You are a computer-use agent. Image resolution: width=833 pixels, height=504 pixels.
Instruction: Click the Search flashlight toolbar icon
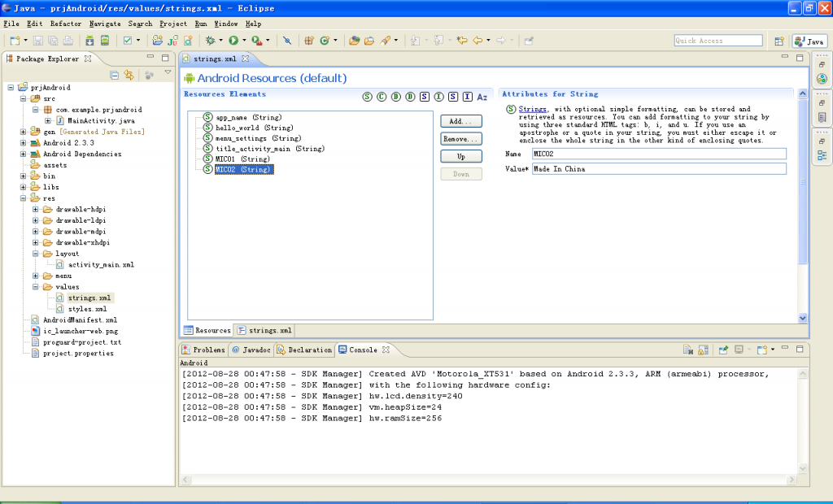pyautogui.click(x=386, y=41)
